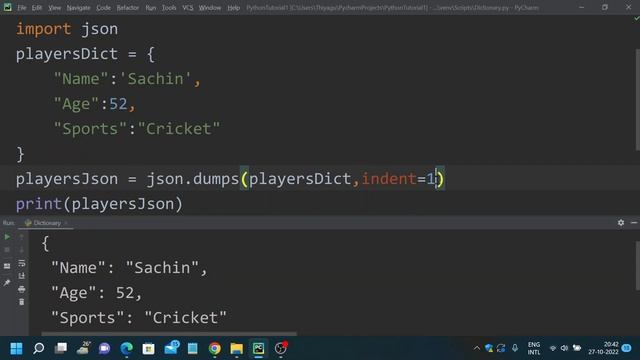Open File Explorer from taskbar

pos(236,349)
